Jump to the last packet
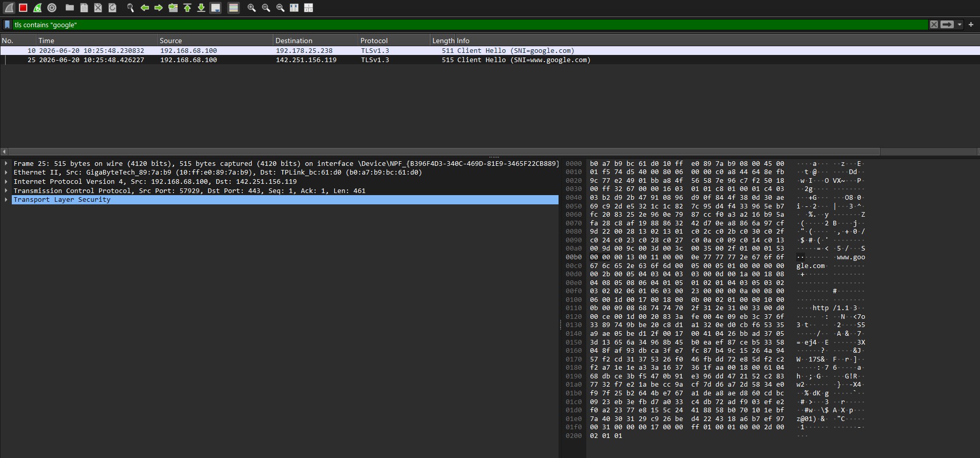The image size is (980, 458). click(x=201, y=8)
